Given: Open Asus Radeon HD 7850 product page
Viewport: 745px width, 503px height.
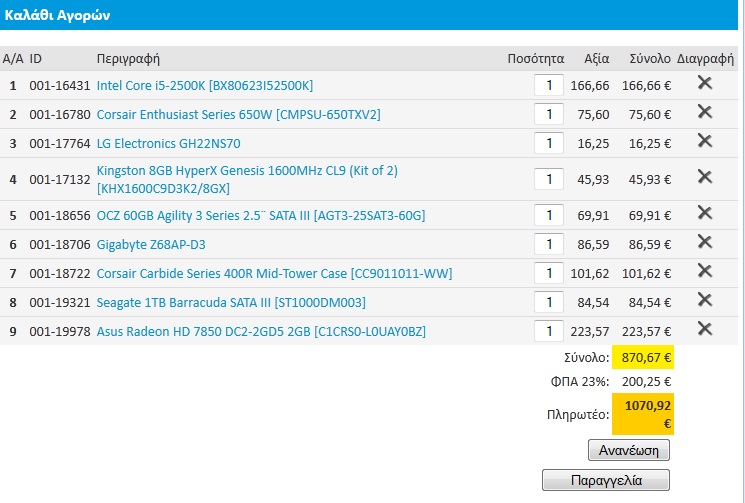Looking at the screenshot, I should [261, 332].
